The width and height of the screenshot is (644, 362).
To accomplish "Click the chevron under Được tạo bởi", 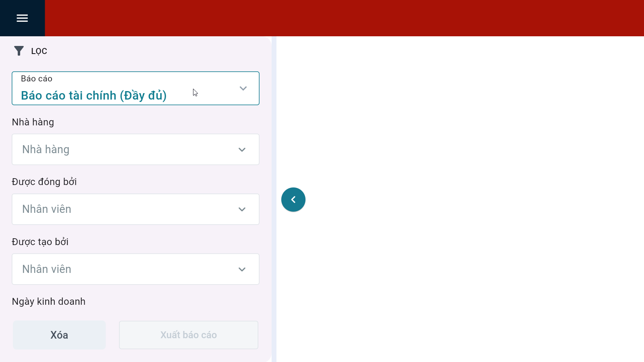I will [x=242, y=269].
